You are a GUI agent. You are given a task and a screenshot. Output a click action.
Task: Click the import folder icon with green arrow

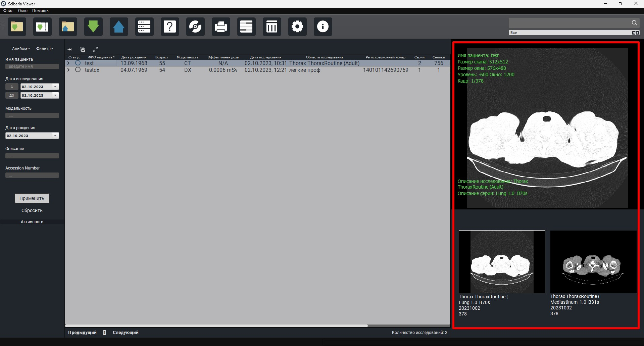point(17,27)
